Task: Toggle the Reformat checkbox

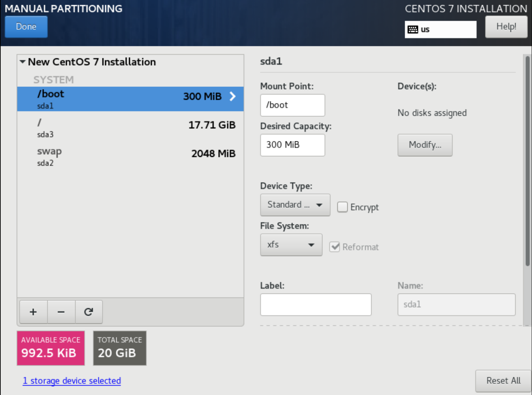Action: (x=335, y=247)
